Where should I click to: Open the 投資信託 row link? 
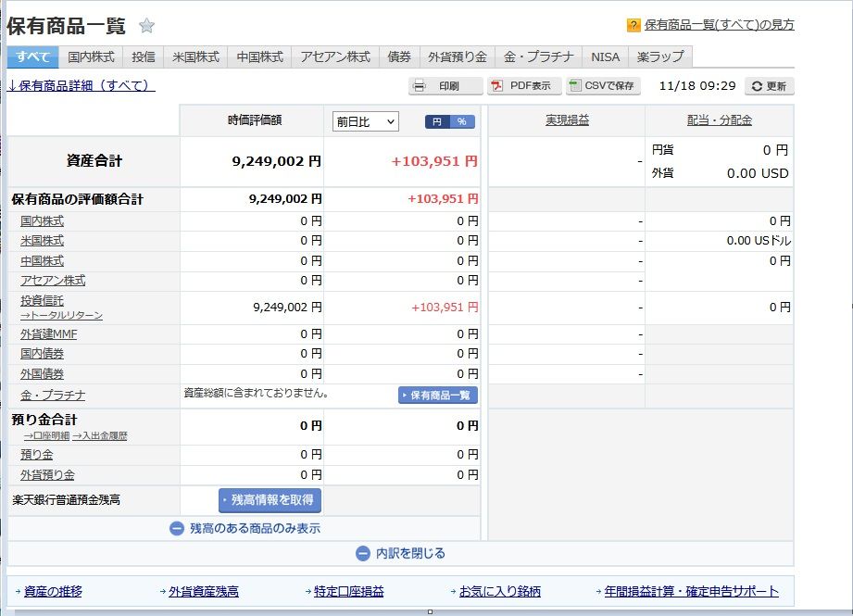coord(42,301)
